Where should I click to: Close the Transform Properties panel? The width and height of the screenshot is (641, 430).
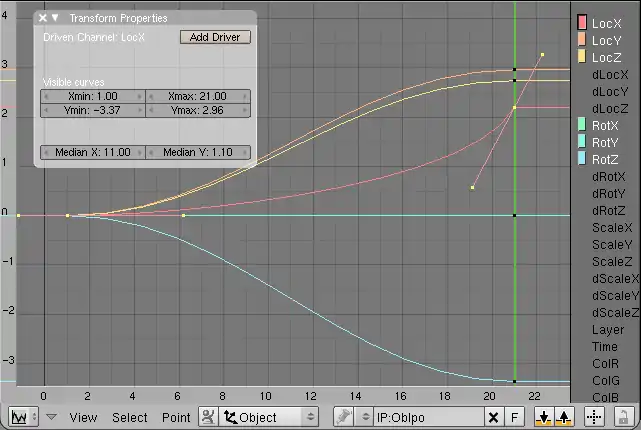click(43, 18)
